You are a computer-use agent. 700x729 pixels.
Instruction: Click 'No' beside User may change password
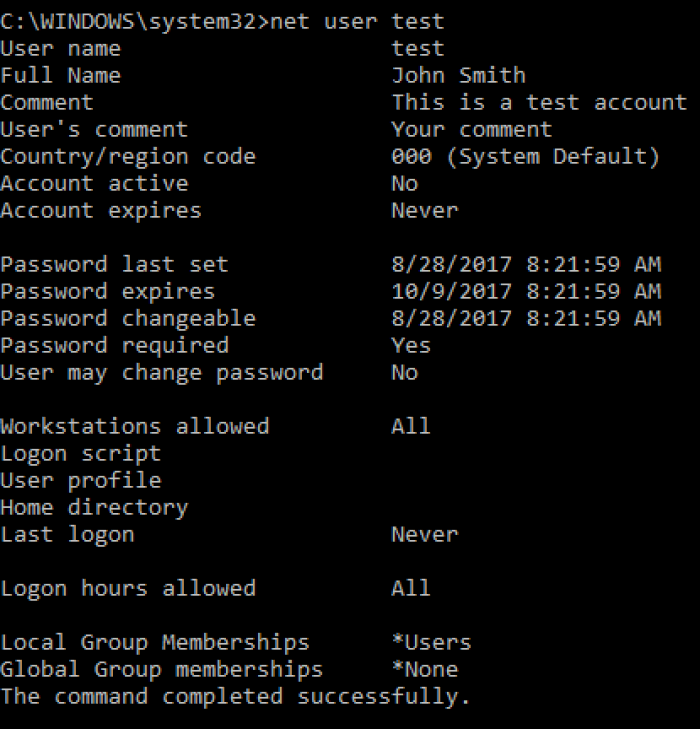(x=405, y=372)
